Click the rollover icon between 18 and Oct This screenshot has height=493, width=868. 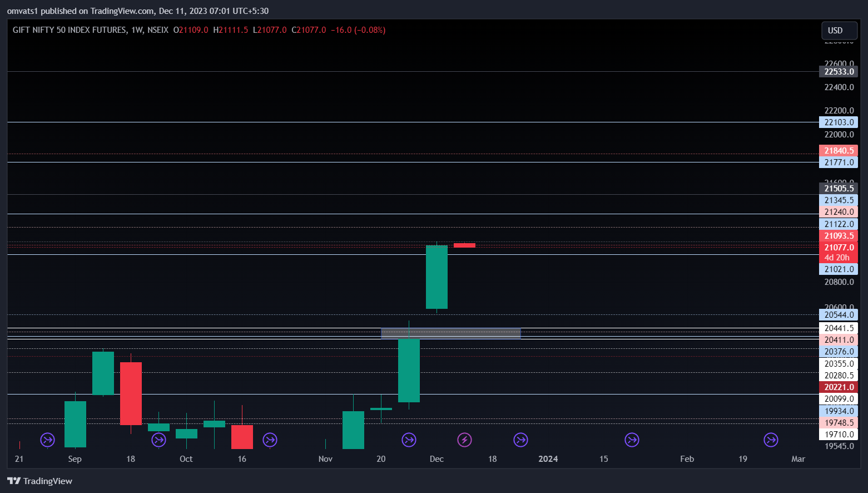point(159,440)
